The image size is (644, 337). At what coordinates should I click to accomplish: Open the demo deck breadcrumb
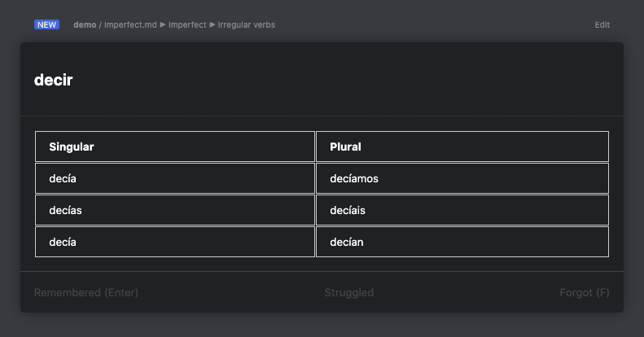click(85, 25)
